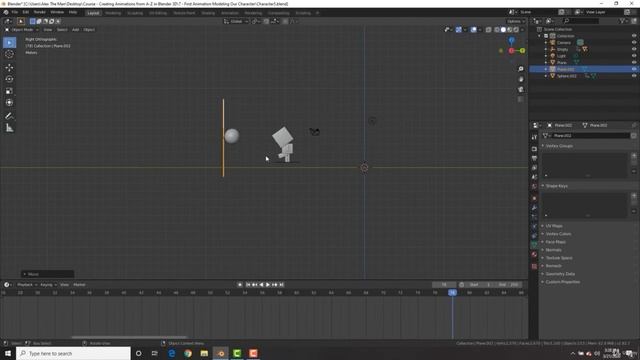The image size is (640, 360).
Task: Select the Cursor tool in the viewport toolbar
Action: (9, 54)
